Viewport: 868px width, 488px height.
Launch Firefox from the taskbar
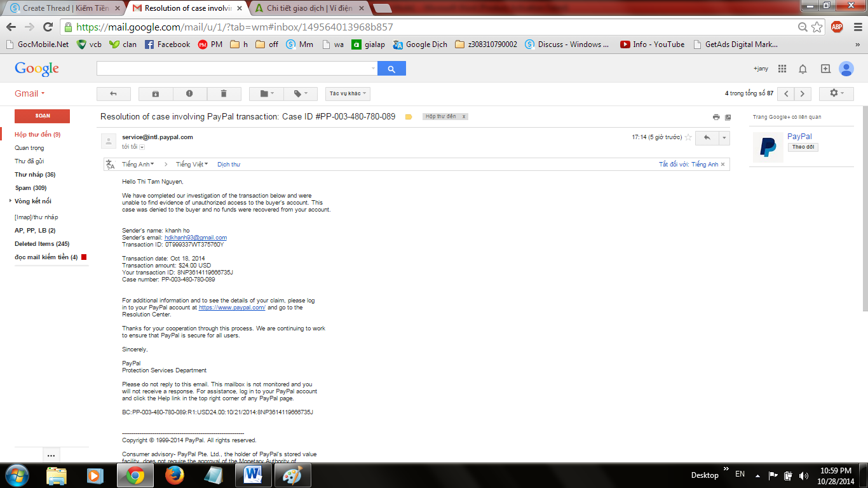point(174,475)
